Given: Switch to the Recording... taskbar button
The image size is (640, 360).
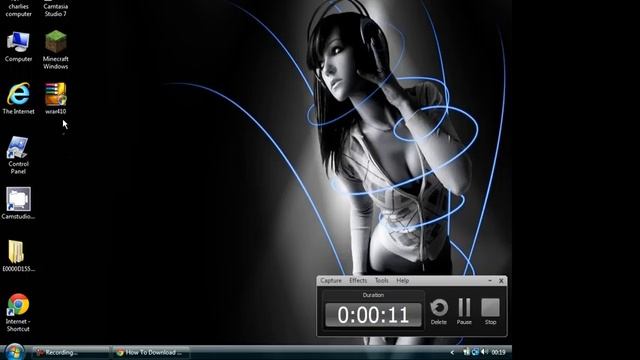Looking at the screenshot, I should (70, 352).
